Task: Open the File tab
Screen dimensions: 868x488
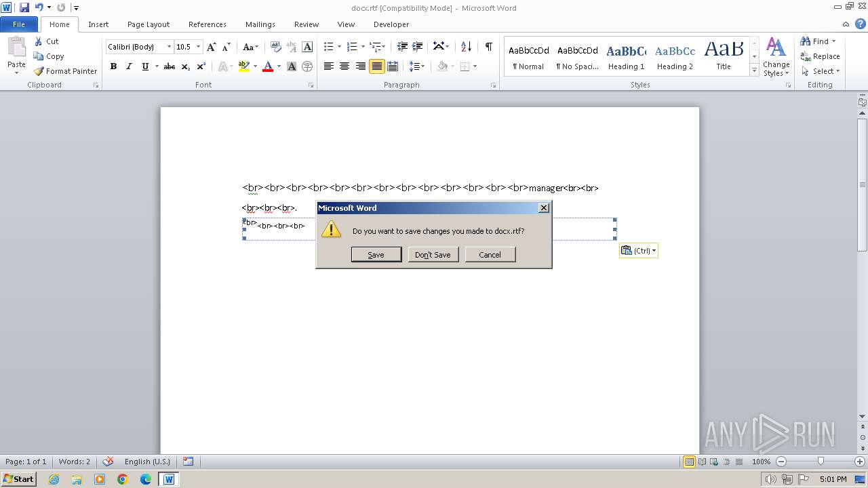Action: 19,24
